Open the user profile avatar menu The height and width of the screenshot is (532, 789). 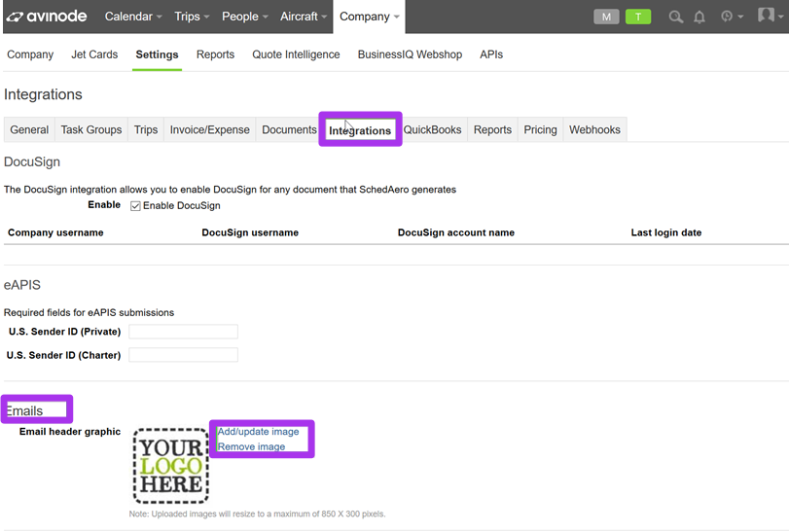[770, 16]
